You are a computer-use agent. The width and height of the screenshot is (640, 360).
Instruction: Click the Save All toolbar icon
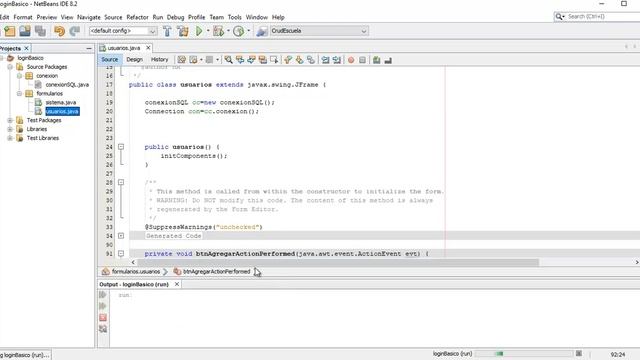point(40,31)
